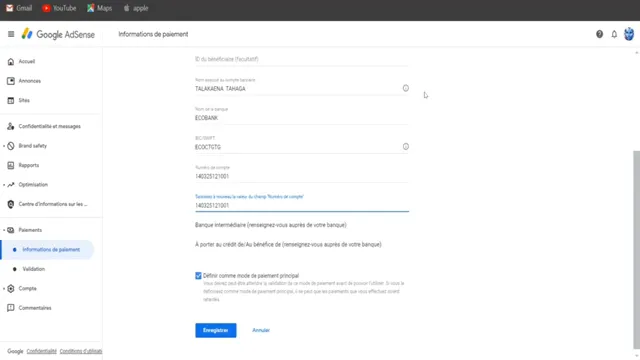Open the account profile avatar

[629, 34]
